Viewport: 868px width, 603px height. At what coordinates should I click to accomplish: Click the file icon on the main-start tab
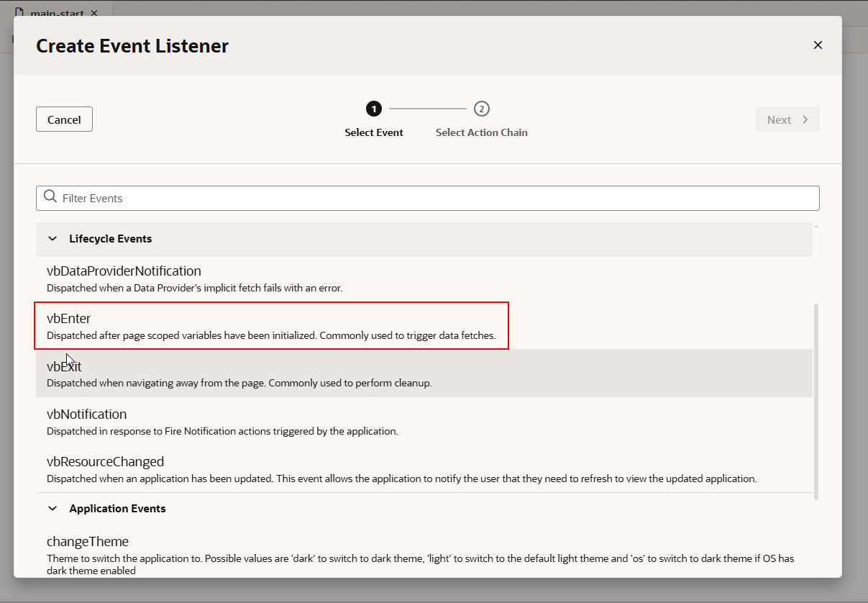[19, 13]
